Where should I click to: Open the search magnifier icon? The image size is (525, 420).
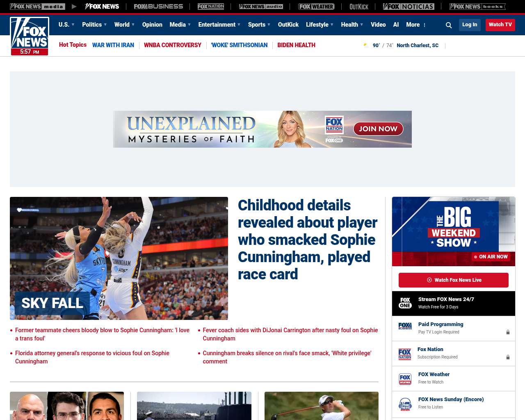click(x=449, y=25)
